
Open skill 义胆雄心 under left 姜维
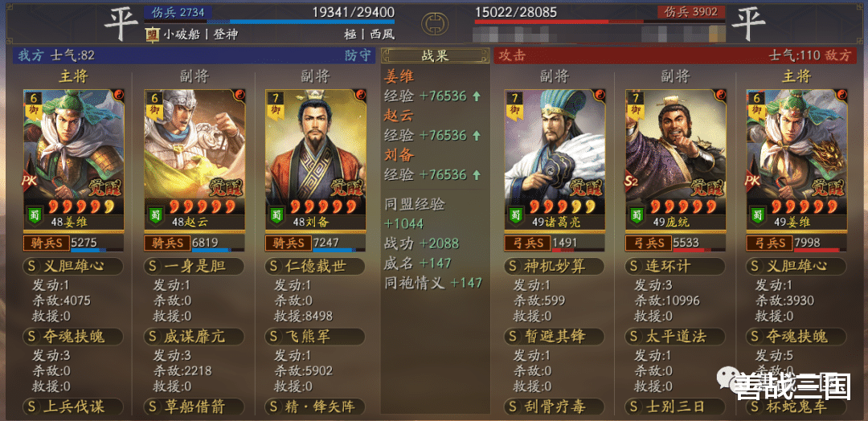[72, 266]
